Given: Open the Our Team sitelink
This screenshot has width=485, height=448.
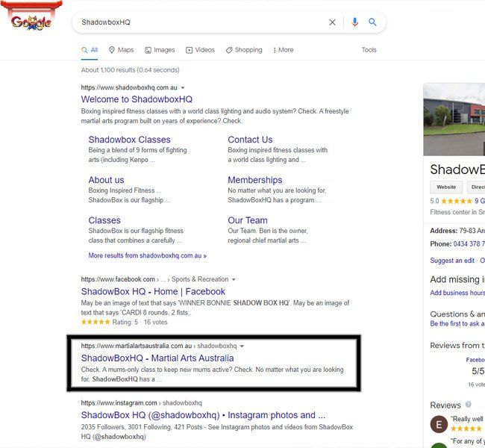Looking at the screenshot, I should 248,220.
